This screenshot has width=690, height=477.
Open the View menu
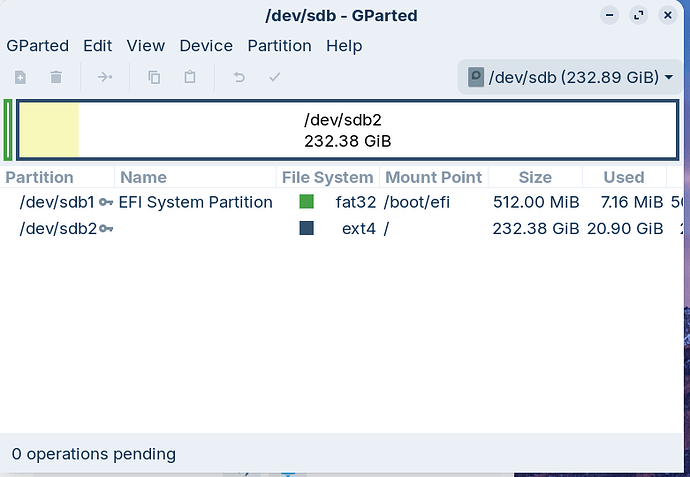146,46
